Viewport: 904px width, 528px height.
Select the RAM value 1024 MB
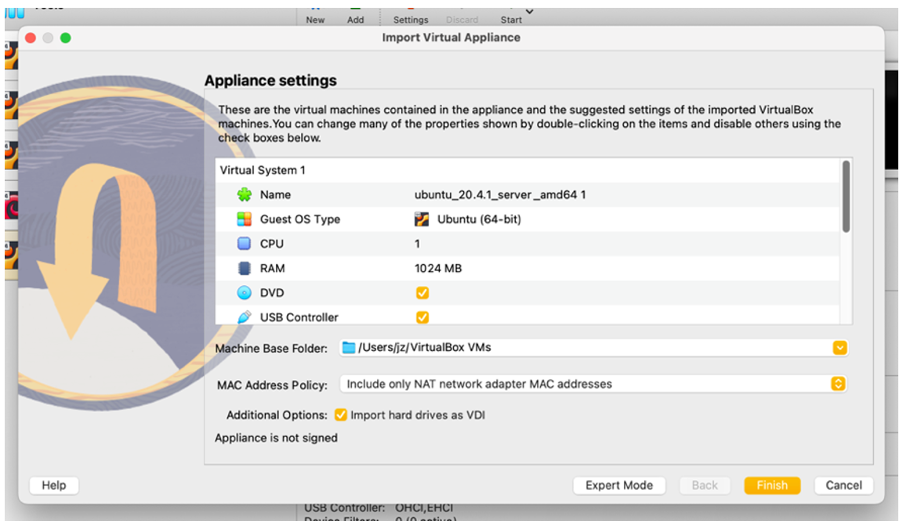pos(438,268)
